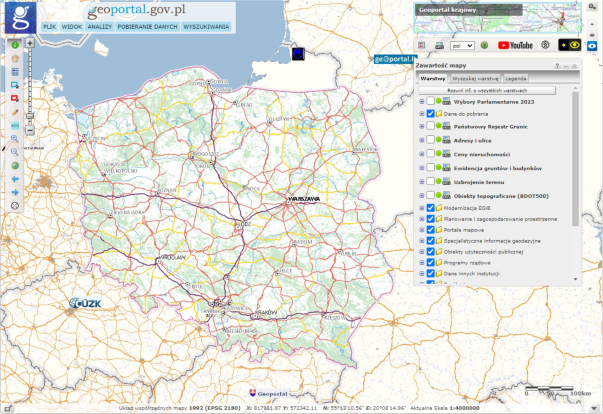Switch to the Legenda tab
Image resolution: width=603 pixels, height=414 pixels.
pos(516,77)
